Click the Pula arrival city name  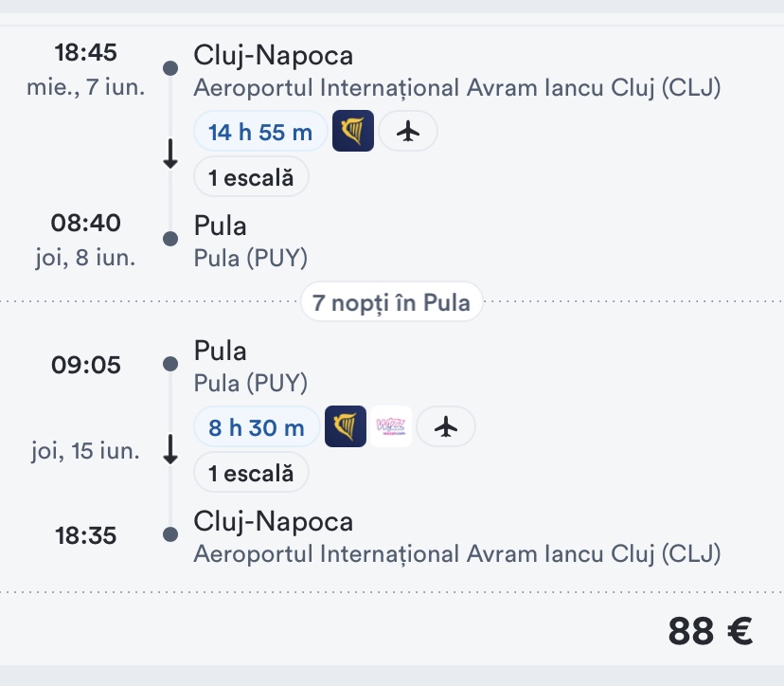coord(220,226)
